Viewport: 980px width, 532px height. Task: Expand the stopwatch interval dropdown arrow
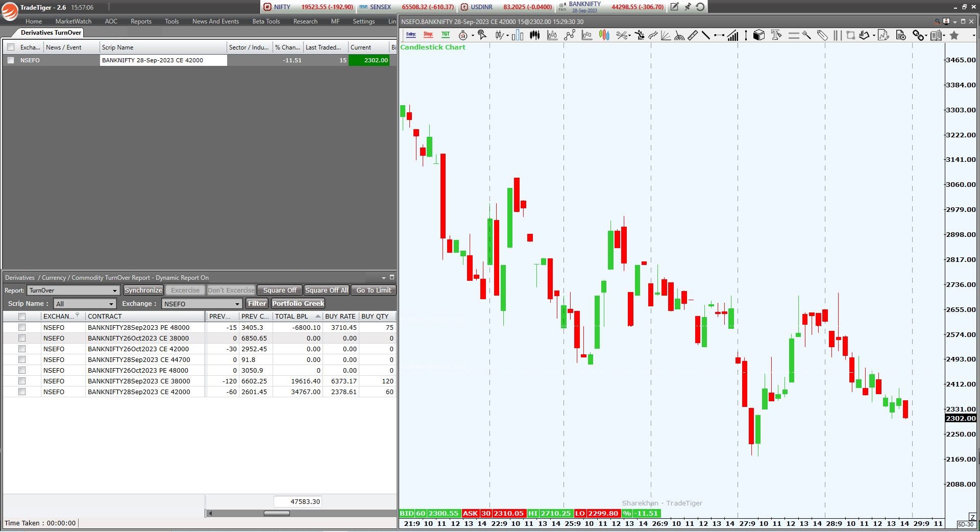point(473,36)
